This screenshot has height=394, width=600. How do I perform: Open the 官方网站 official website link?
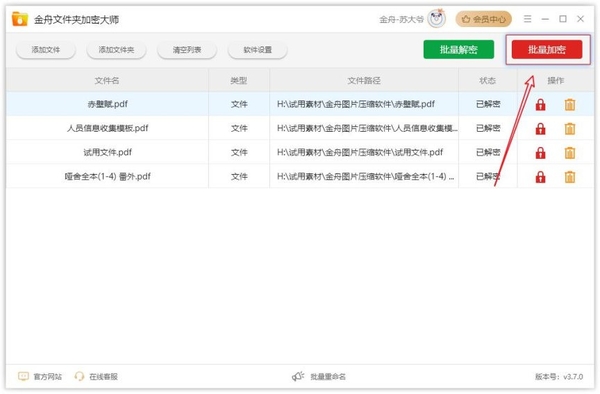coord(40,376)
